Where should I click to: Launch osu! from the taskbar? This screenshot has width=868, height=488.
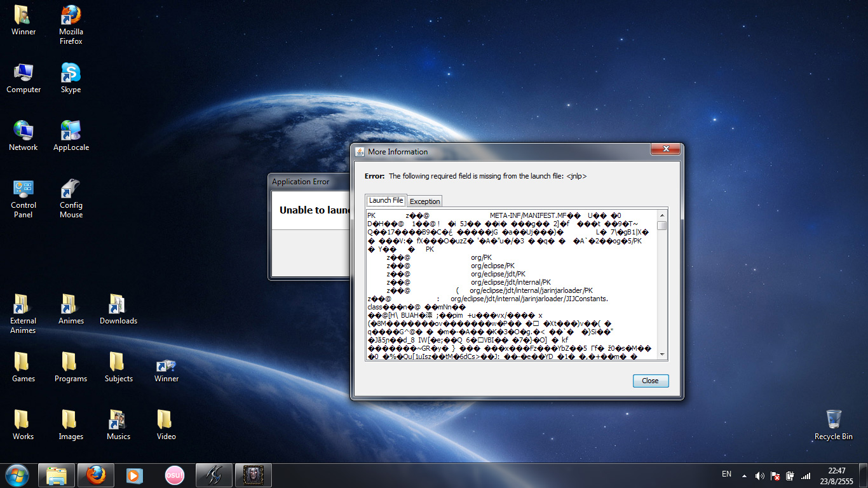point(174,475)
